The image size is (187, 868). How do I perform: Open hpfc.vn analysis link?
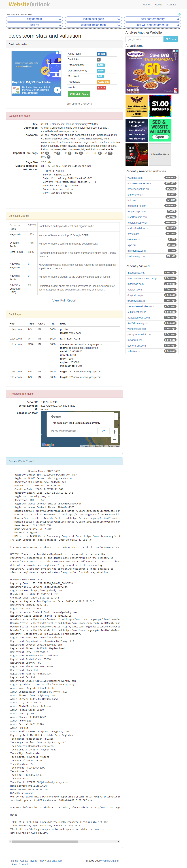tap(131, 200)
